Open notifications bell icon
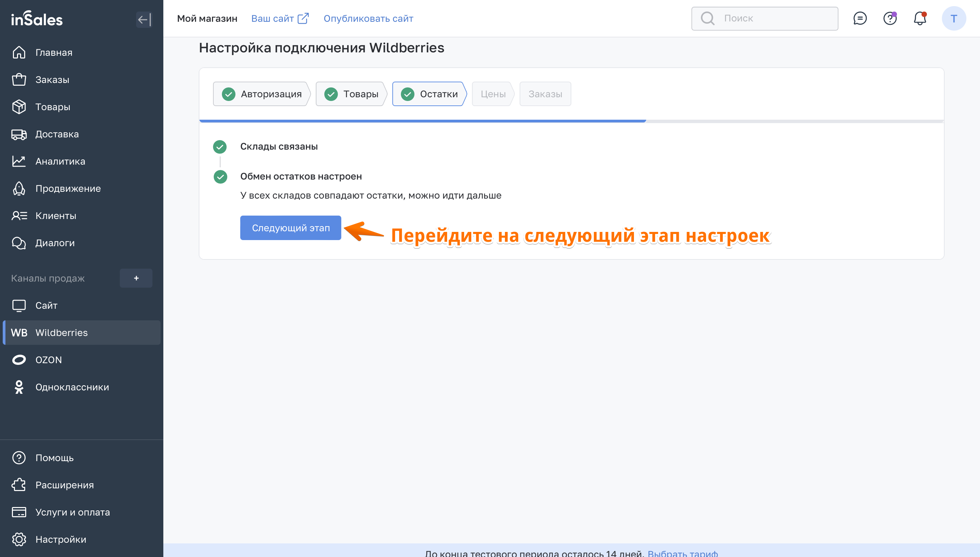This screenshot has height=557, width=980. pos(919,18)
